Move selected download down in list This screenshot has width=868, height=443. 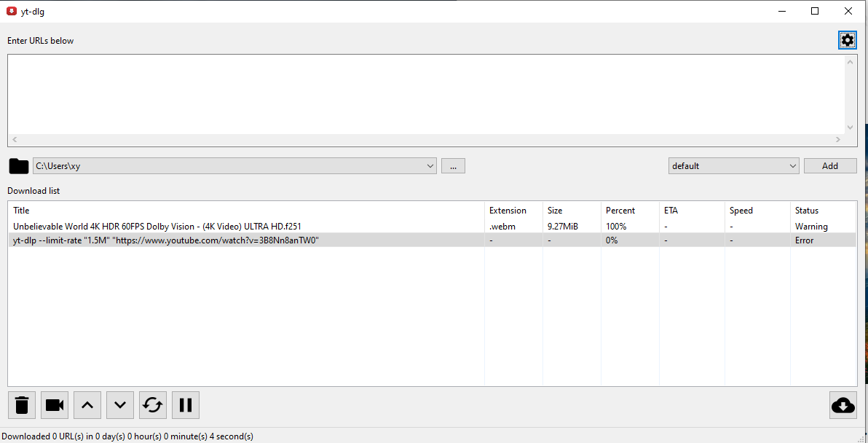(x=120, y=405)
